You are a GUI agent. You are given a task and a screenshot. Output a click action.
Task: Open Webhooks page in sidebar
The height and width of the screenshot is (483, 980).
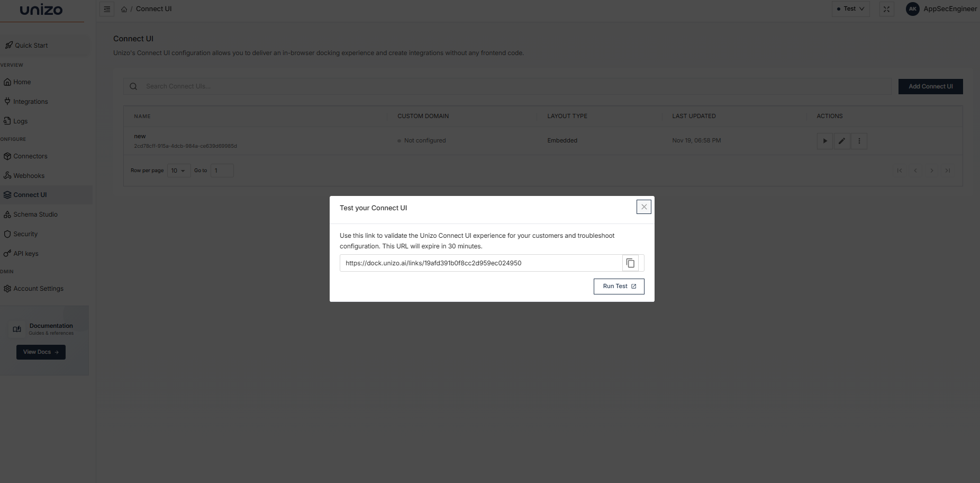[x=29, y=176]
